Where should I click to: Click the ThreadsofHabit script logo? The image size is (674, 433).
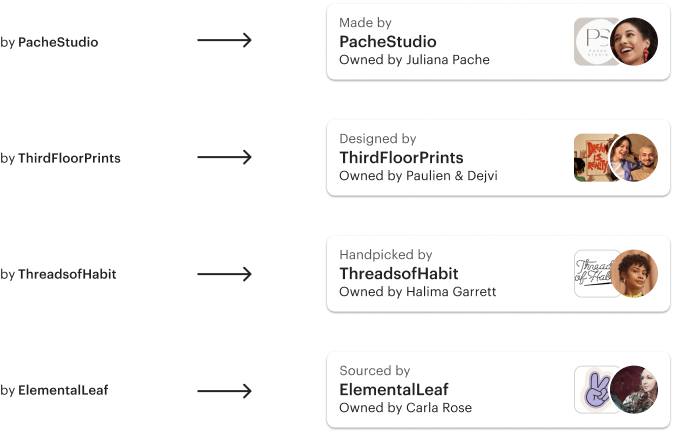tap(591, 274)
